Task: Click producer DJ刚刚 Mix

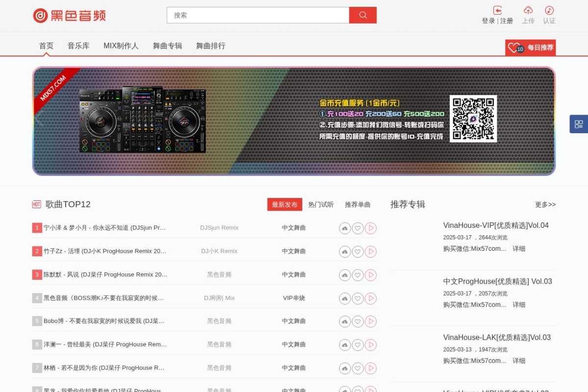Action: (x=219, y=298)
